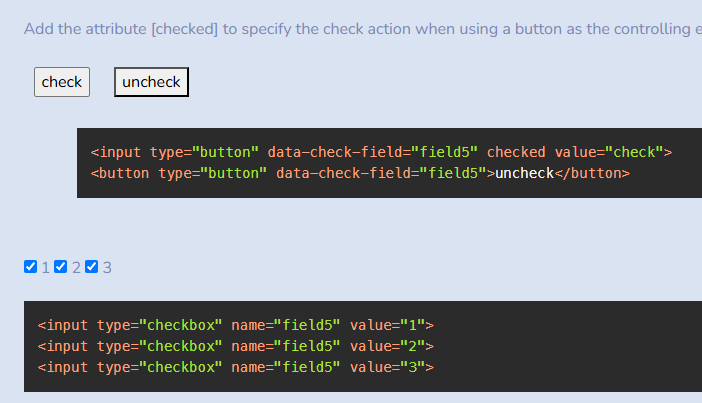Click the "check" button
702x403 pixels.
tap(62, 82)
